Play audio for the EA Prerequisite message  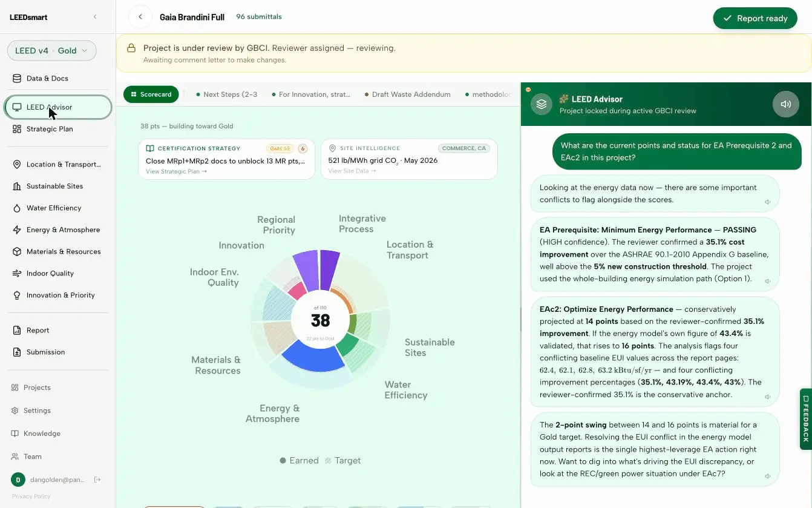[767, 281]
